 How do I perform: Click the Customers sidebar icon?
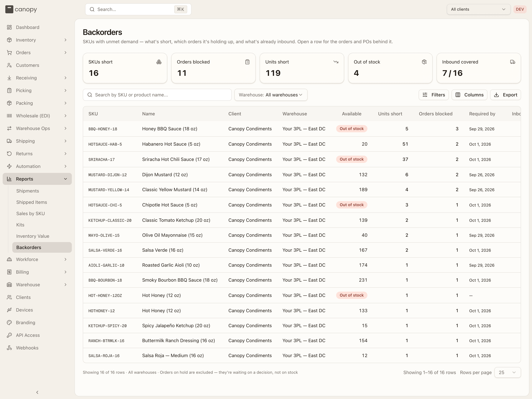coord(9,65)
